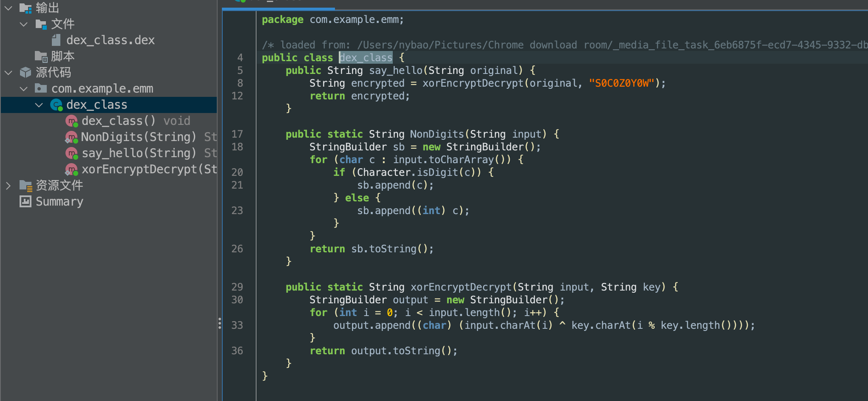Screen dimensions: 868x401
Task: Collapse the dex_class class node
Action: coord(39,105)
